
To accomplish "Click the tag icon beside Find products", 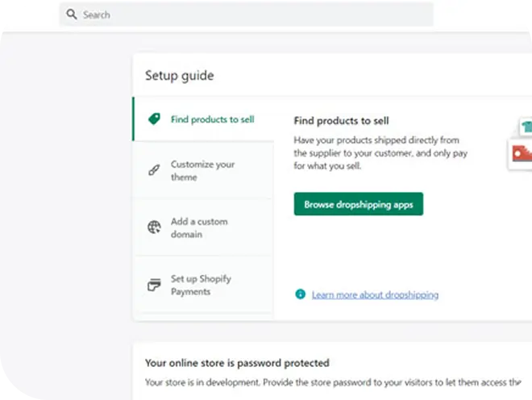I will [x=154, y=119].
